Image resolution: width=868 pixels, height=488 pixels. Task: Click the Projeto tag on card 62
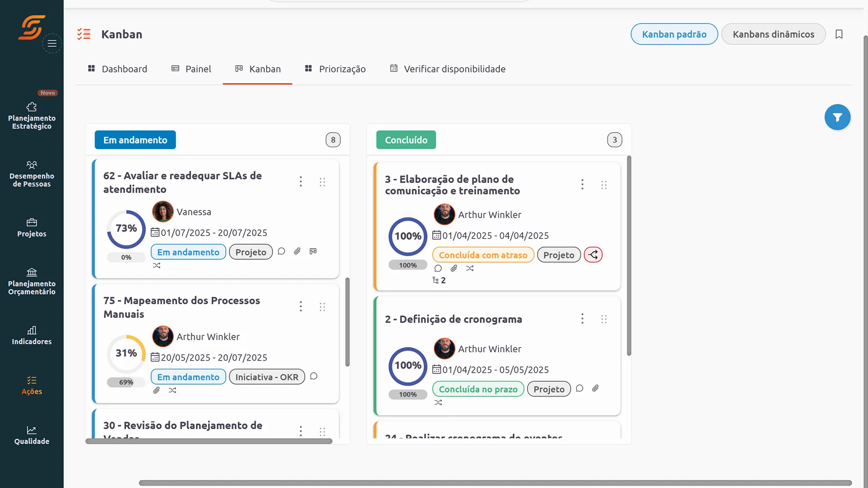click(x=251, y=252)
